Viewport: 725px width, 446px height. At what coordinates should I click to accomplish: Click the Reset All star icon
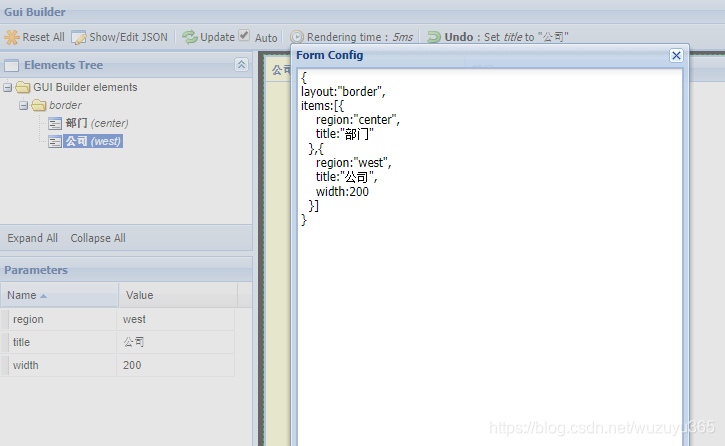[12, 37]
